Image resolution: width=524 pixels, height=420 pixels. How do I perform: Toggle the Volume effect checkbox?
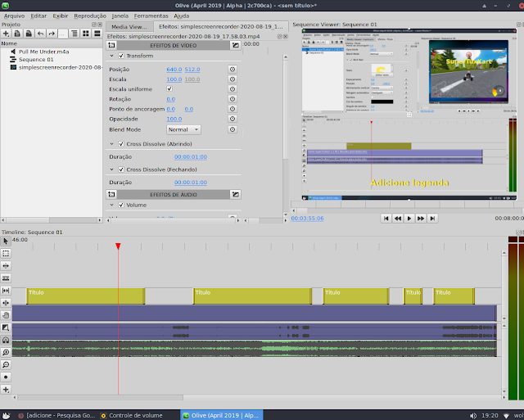(x=121, y=205)
